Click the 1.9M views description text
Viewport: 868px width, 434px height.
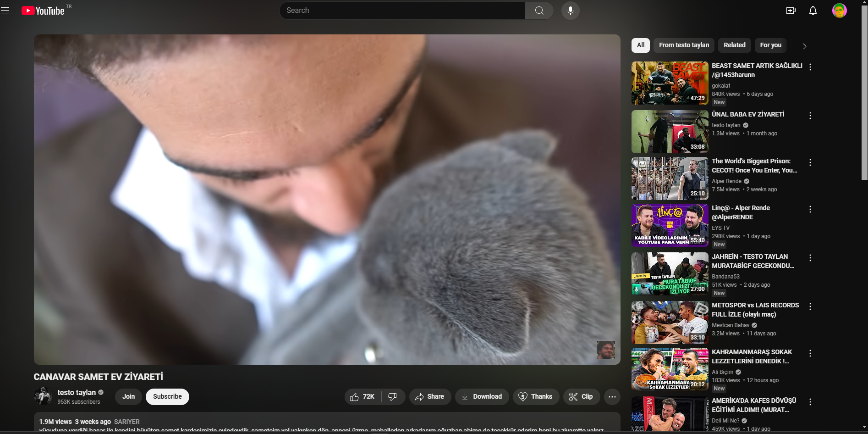pyautogui.click(x=55, y=422)
